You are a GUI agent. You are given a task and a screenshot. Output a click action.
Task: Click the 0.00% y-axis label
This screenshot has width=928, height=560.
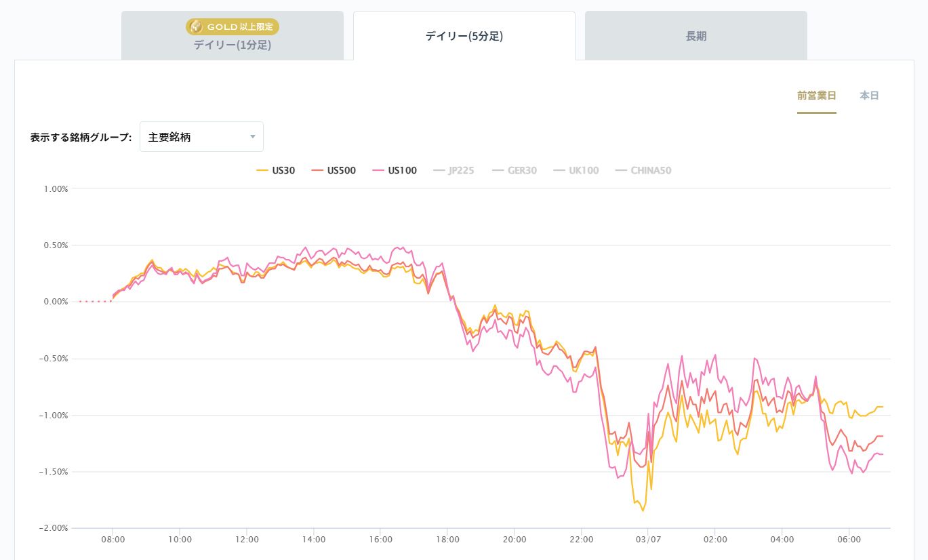pos(56,302)
